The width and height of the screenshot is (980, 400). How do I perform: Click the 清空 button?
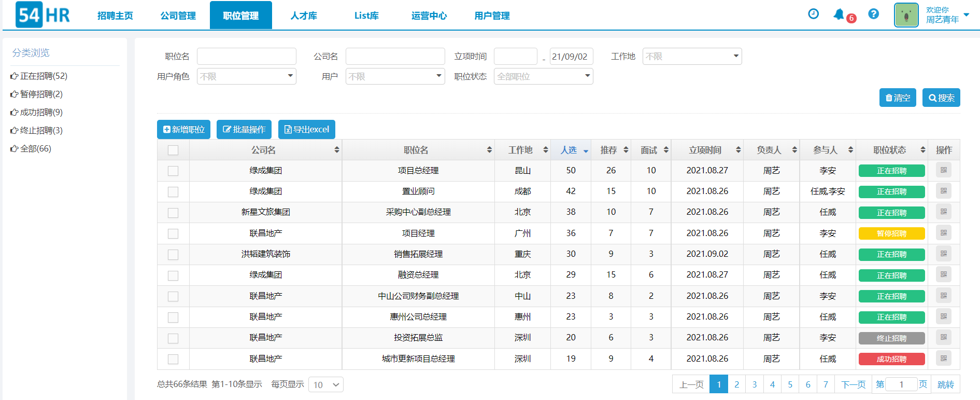pos(898,98)
